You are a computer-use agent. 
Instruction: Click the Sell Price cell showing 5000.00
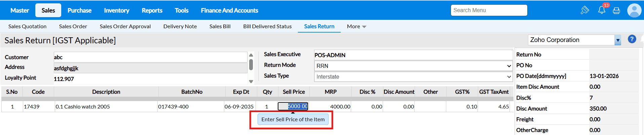tap(293, 106)
